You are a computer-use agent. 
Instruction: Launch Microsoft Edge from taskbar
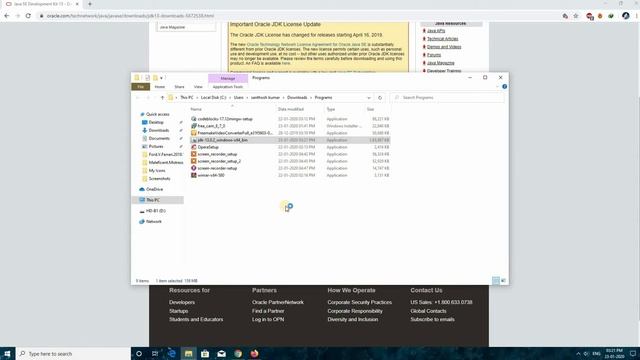point(172,353)
